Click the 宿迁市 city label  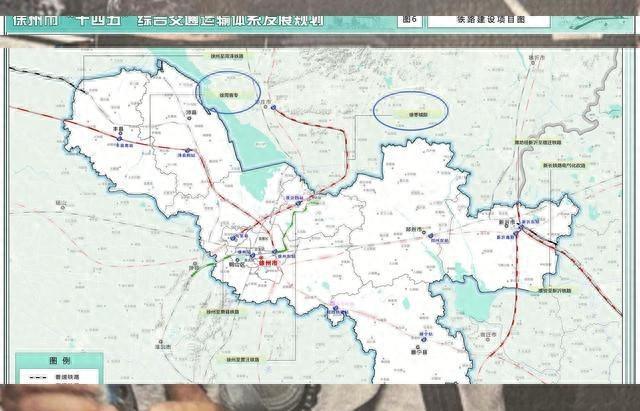coord(488,335)
